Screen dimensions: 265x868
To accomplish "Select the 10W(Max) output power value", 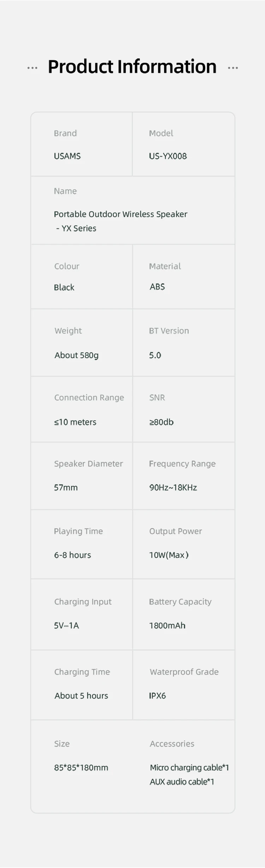I will pyautogui.click(x=169, y=555).
